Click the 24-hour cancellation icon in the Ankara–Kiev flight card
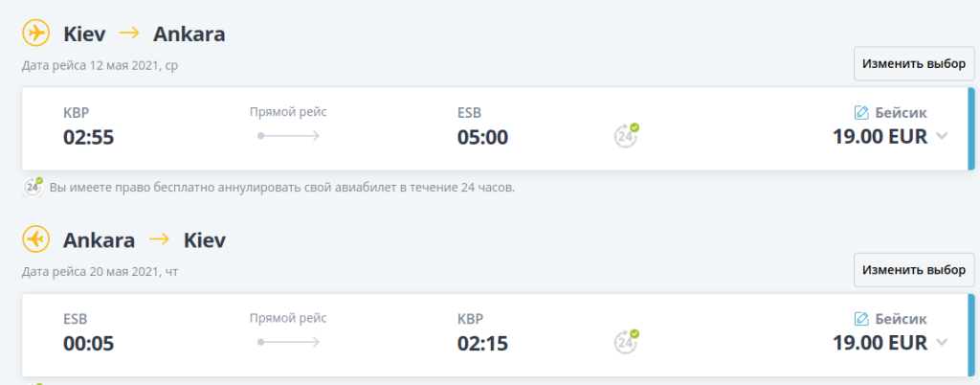This screenshot has width=980, height=385. click(626, 340)
